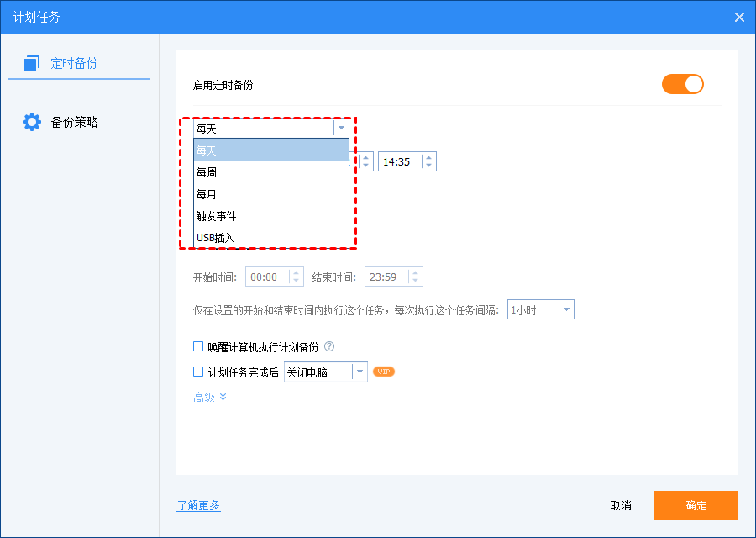Check the after task completion checkbox
Image resolution: width=756 pixels, height=538 pixels.
198,372
